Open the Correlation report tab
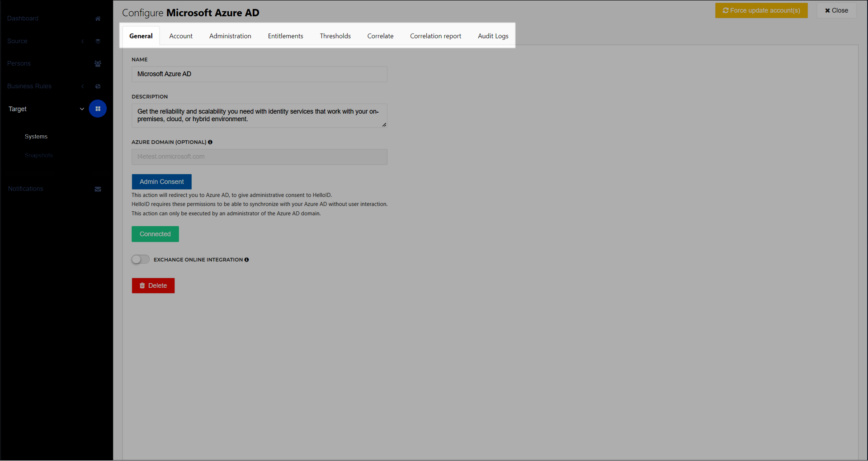The image size is (868, 461). click(x=436, y=36)
